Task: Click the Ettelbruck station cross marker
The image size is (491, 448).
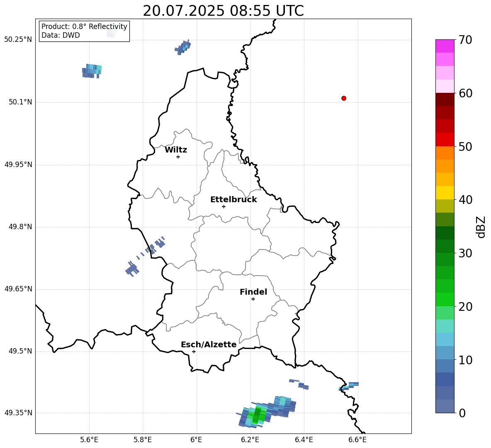Action: (x=224, y=206)
